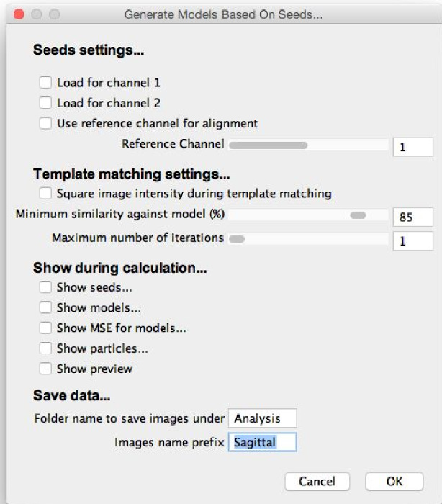
Task: Toggle Show models checkbox
Action: point(46,307)
